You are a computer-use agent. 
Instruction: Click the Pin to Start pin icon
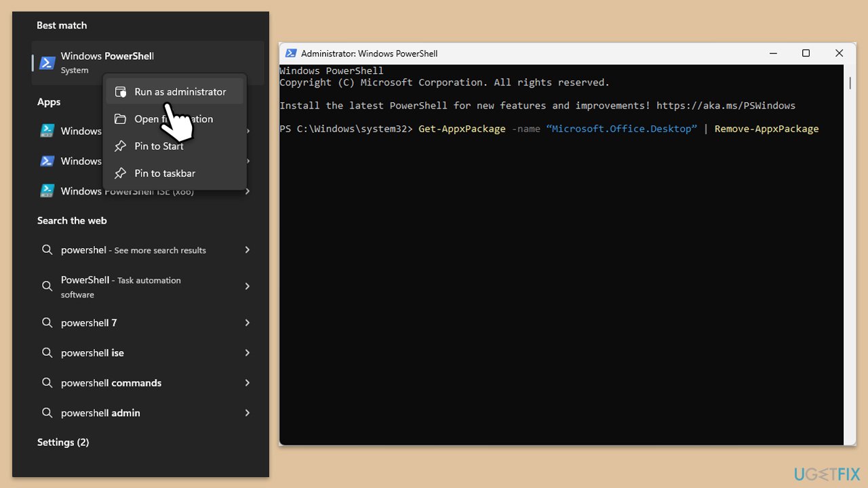120,146
